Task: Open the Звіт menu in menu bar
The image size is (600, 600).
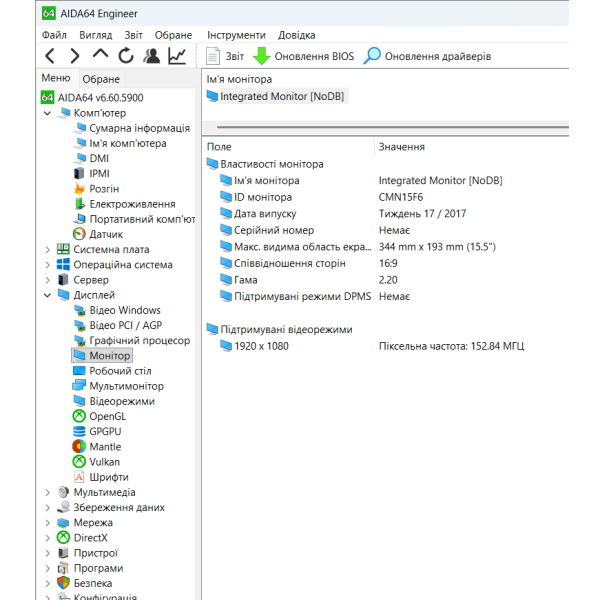Action: pyautogui.click(x=134, y=35)
